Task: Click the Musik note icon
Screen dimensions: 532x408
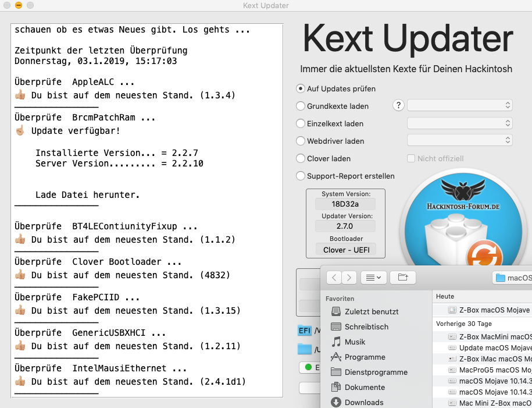Action: (x=336, y=342)
